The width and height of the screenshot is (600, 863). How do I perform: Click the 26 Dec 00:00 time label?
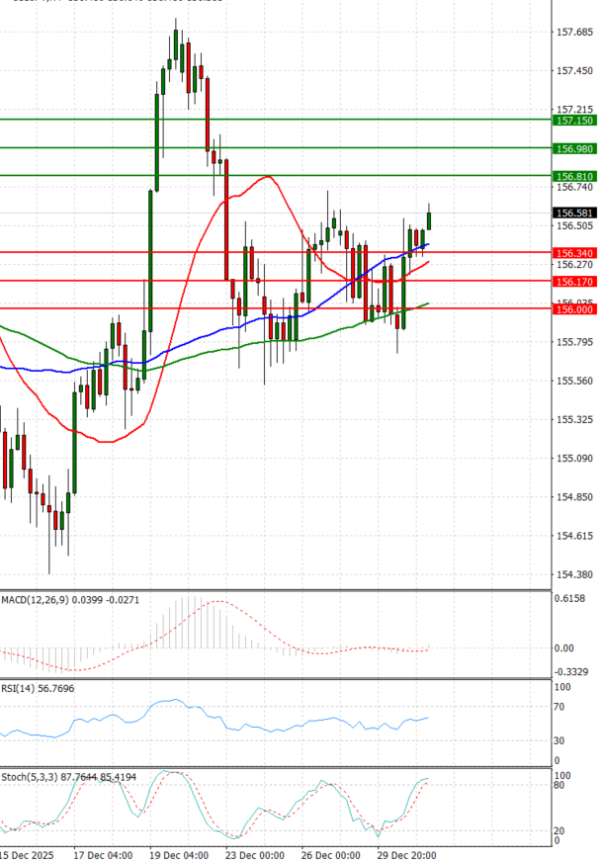[x=330, y=855]
